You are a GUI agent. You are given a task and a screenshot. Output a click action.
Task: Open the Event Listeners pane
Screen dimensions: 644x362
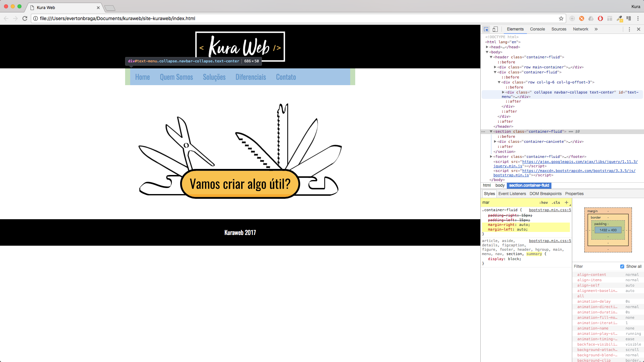pos(512,194)
